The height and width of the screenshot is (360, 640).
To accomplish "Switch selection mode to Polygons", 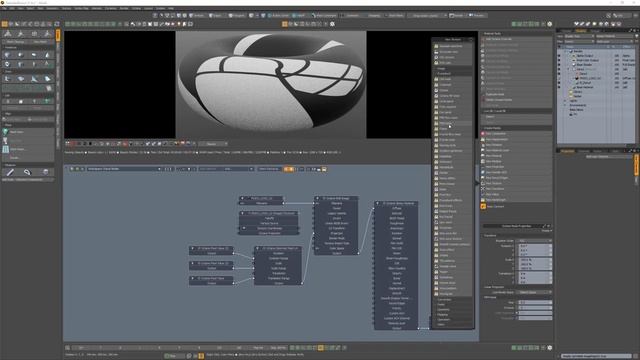I will pyautogui.click(x=237, y=16).
